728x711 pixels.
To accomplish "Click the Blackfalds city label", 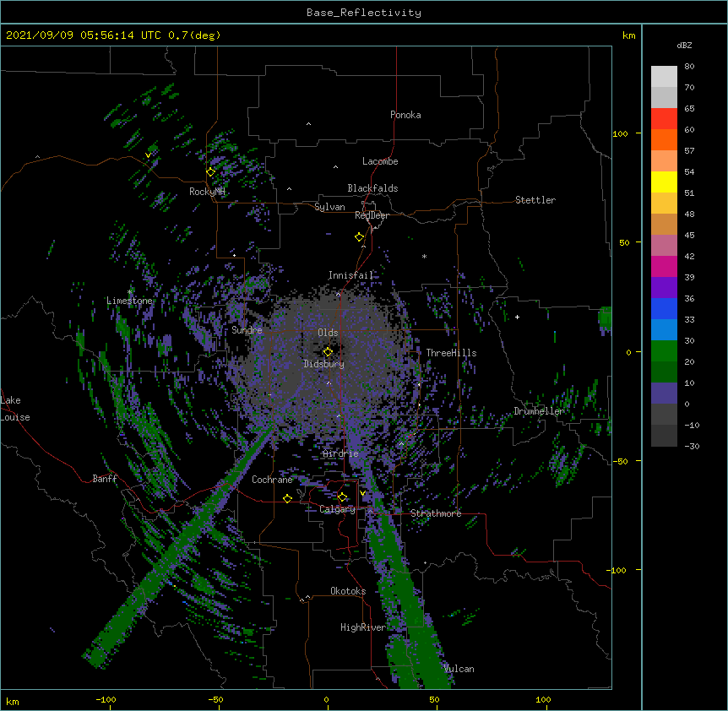I will [372, 188].
